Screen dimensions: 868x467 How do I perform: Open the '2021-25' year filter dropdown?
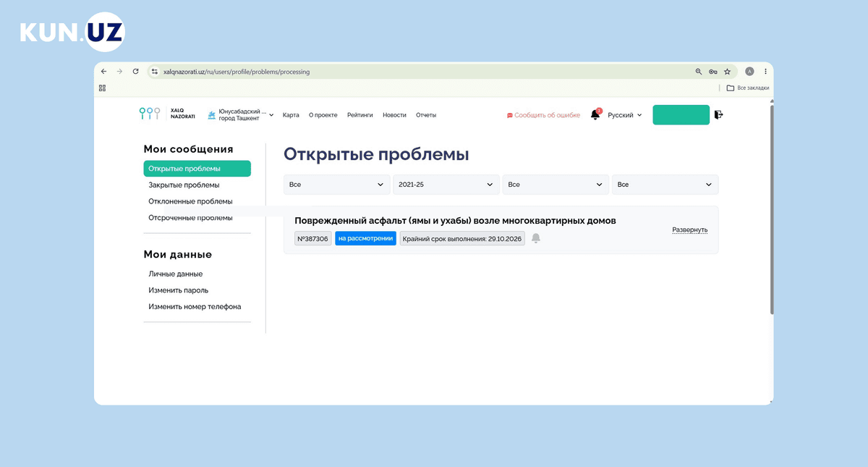click(x=446, y=185)
